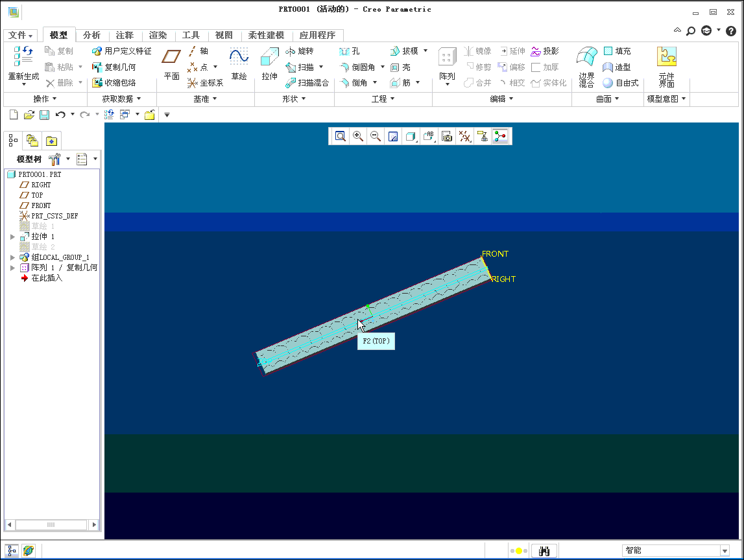Click the 重新生成 (Regenerate) icon
Image resolution: width=744 pixels, height=560 pixels.
[x=23, y=56]
